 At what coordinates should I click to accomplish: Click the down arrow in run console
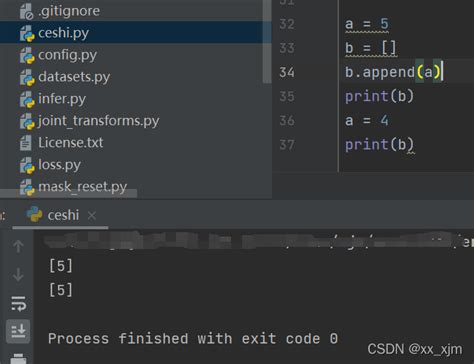point(18,275)
